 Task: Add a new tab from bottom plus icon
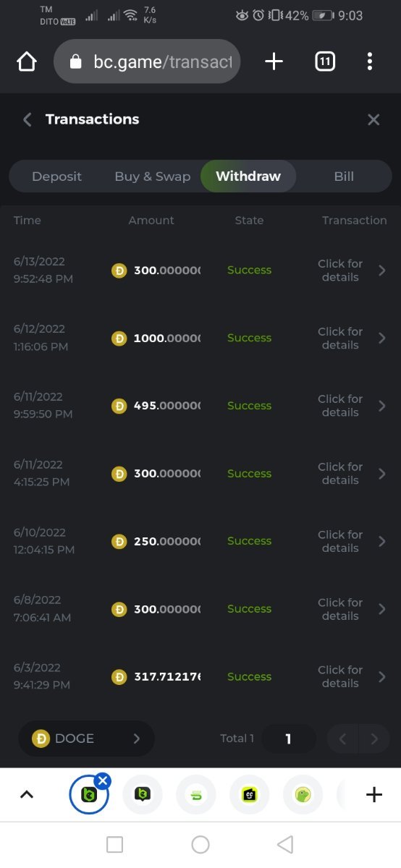point(373,795)
